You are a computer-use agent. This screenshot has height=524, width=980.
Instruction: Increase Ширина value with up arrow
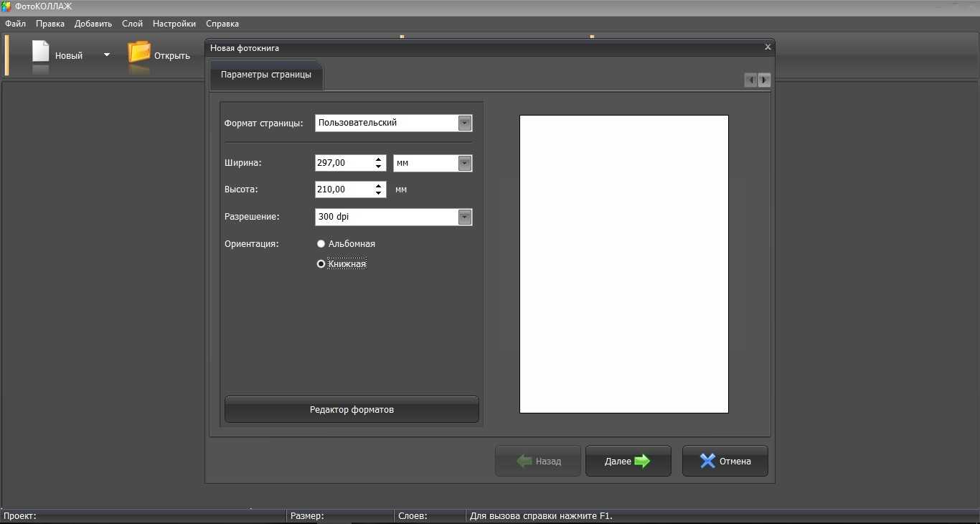point(379,159)
